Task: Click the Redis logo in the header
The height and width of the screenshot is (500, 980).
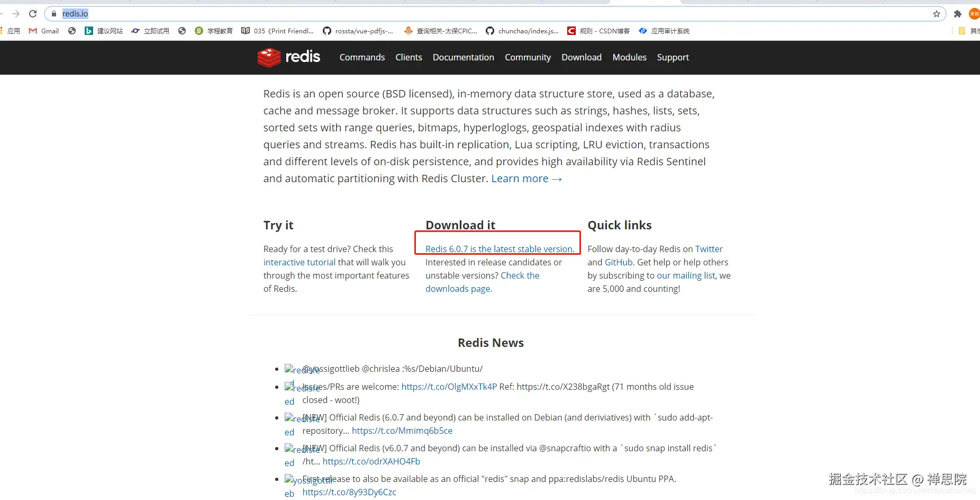Action: pyautogui.click(x=289, y=57)
